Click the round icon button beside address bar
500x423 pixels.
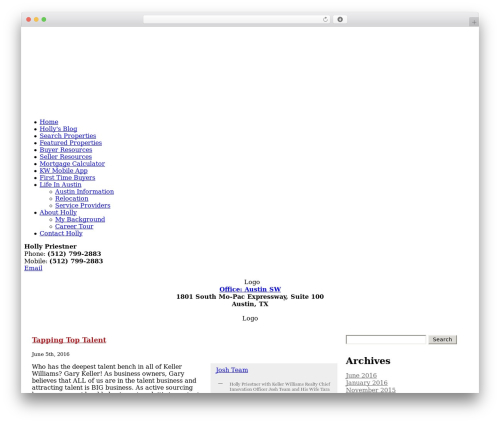[x=340, y=20]
